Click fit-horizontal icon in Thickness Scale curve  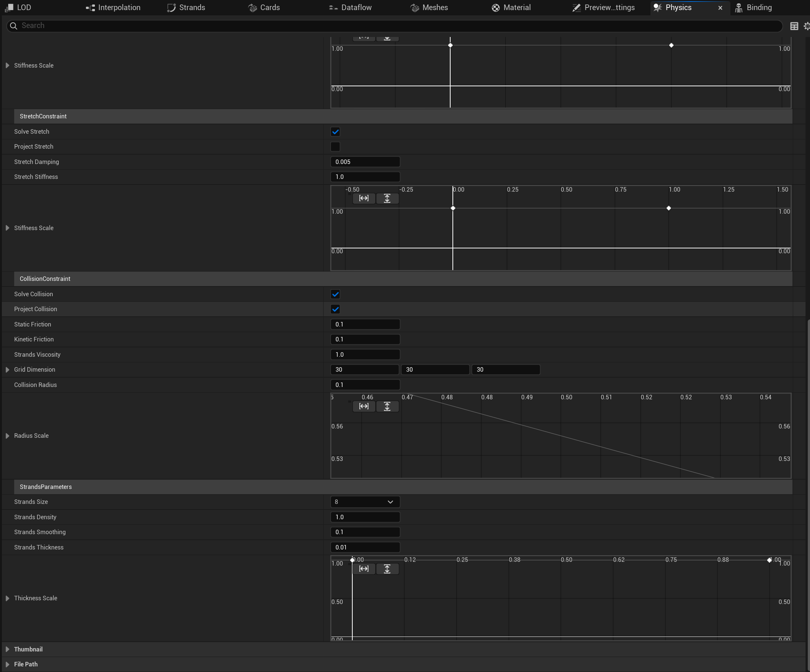pyautogui.click(x=364, y=569)
